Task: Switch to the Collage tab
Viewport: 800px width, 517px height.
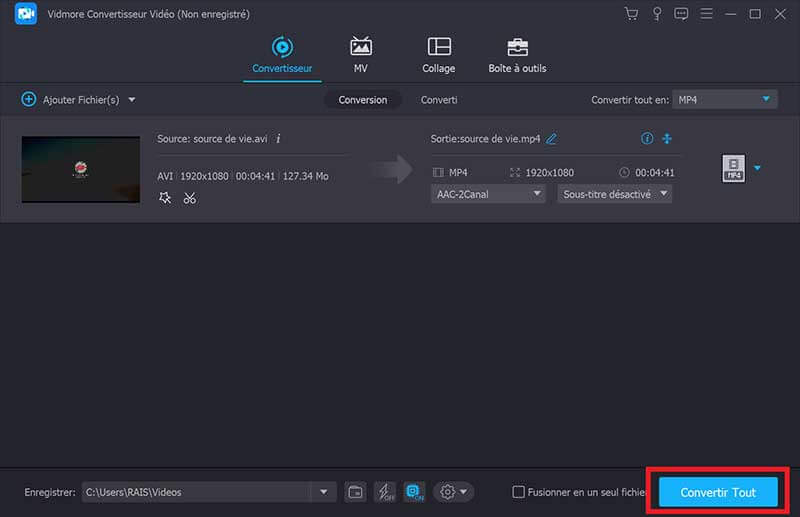Action: coord(438,56)
